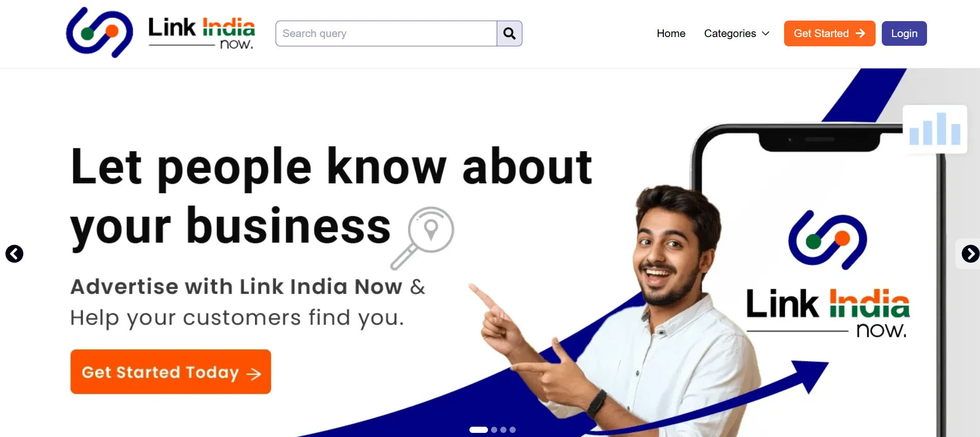This screenshot has width=980, height=437.
Task: Go to previous slide with left arrow
Action: pos(14,254)
